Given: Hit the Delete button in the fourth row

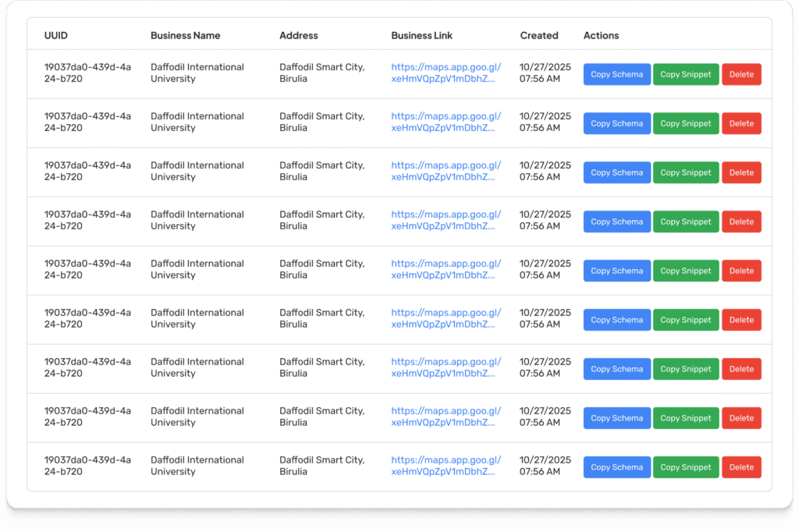Looking at the screenshot, I should [x=740, y=222].
